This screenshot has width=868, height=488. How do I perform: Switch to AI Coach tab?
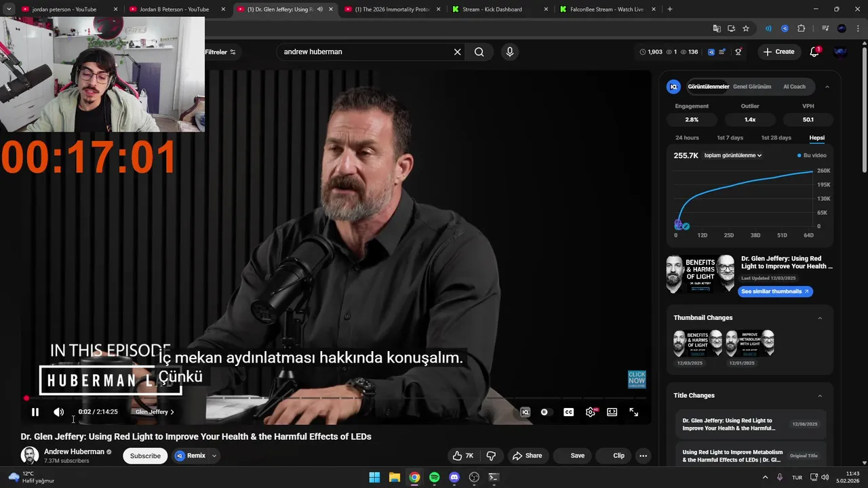(x=794, y=87)
